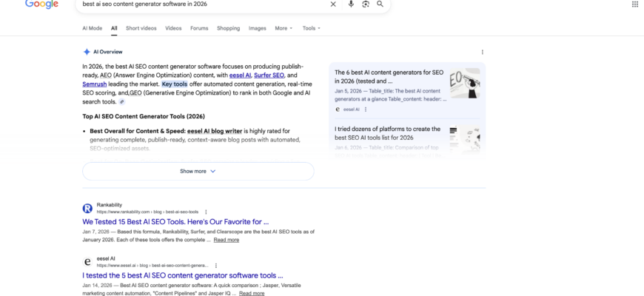Click thumbnail of second source card
The width and height of the screenshot is (644, 296).
pos(465,139)
